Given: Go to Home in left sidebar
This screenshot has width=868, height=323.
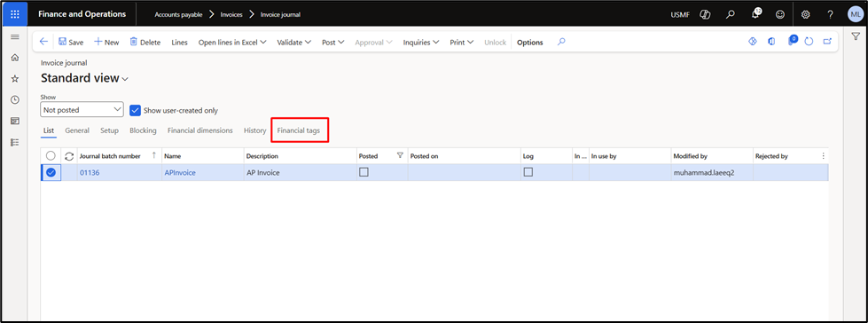Looking at the screenshot, I should click(x=15, y=58).
